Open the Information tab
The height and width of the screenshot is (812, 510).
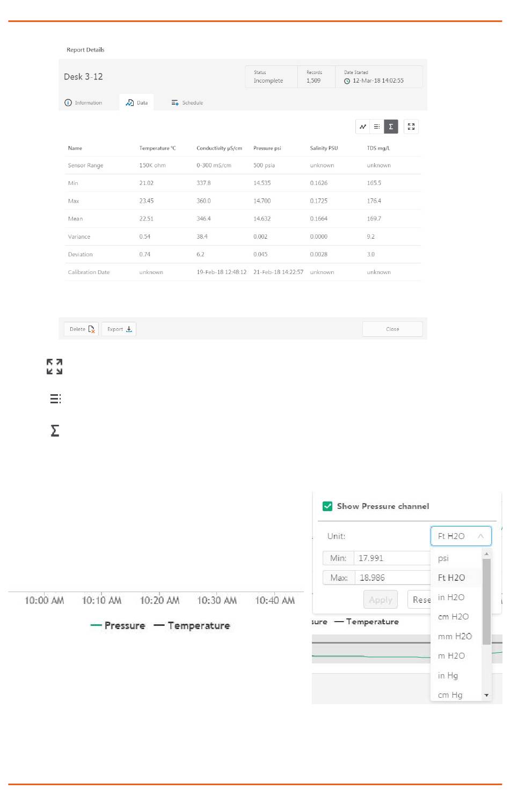tap(83, 102)
